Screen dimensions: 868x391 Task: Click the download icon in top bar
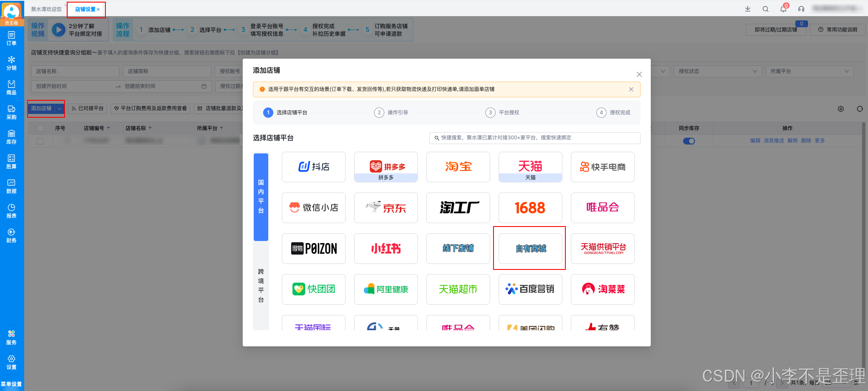[x=748, y=9]
